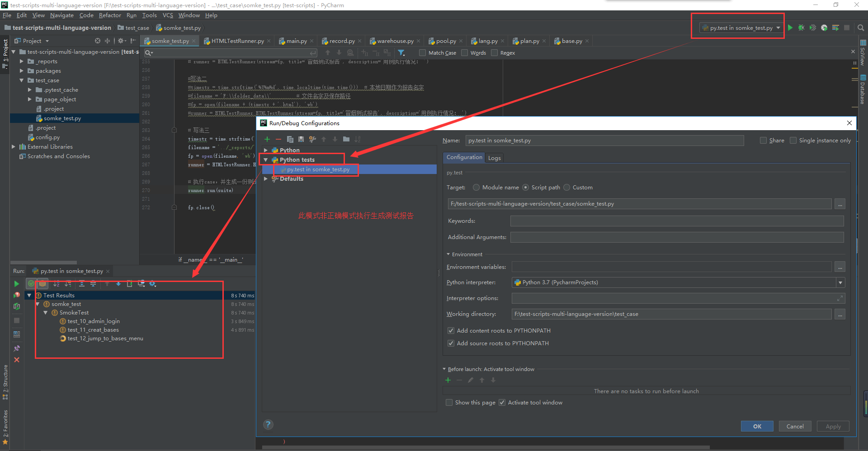
Task: Click the concurrency diagram run icon
Action: tap(835, 28)
